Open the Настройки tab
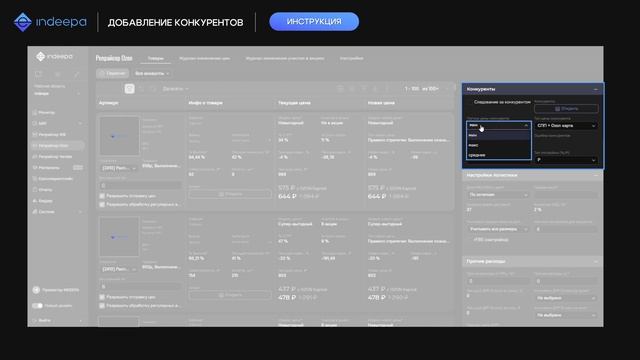The width and height of the screenshot is (640, 360). coord(351,58)
